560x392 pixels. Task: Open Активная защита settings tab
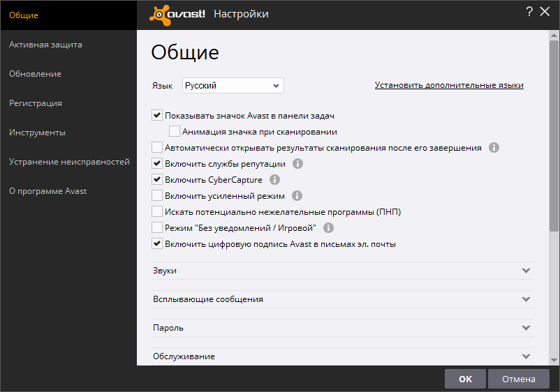tap(68, 45)
